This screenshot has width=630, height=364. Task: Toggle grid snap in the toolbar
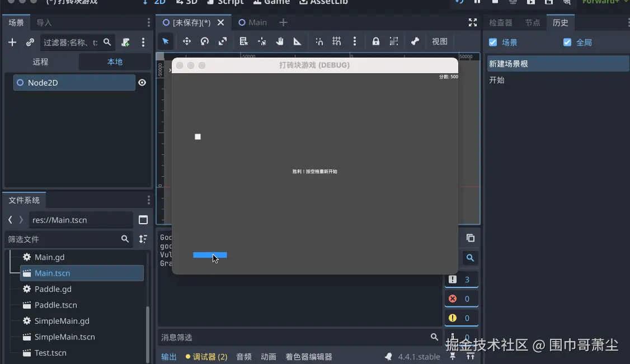click(x=337, y=41)
